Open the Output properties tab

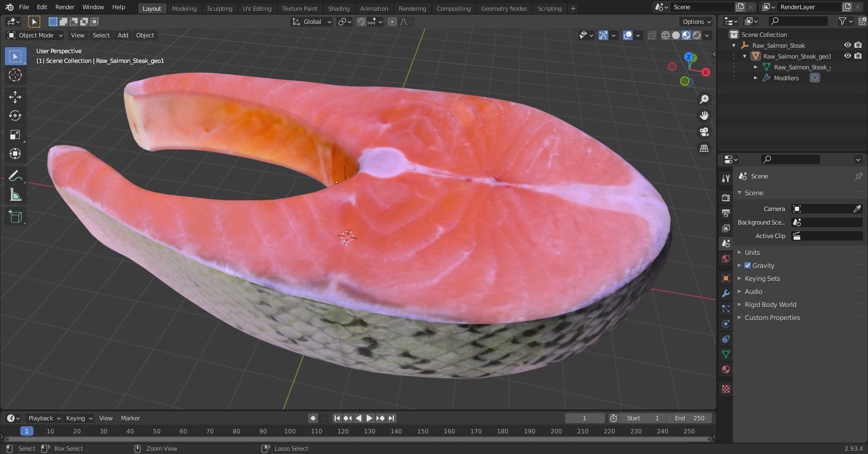pyautogui.click(x=726, y=213)
